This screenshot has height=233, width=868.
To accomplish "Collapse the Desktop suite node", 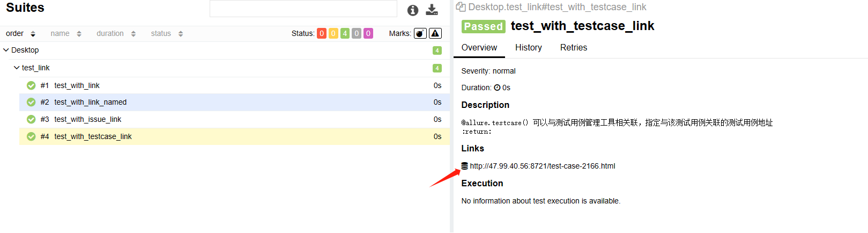I will 6,50.
